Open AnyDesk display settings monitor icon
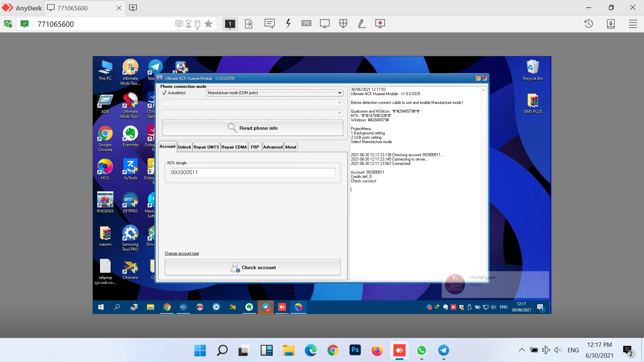644x362 pixels. tap(325, 24)
